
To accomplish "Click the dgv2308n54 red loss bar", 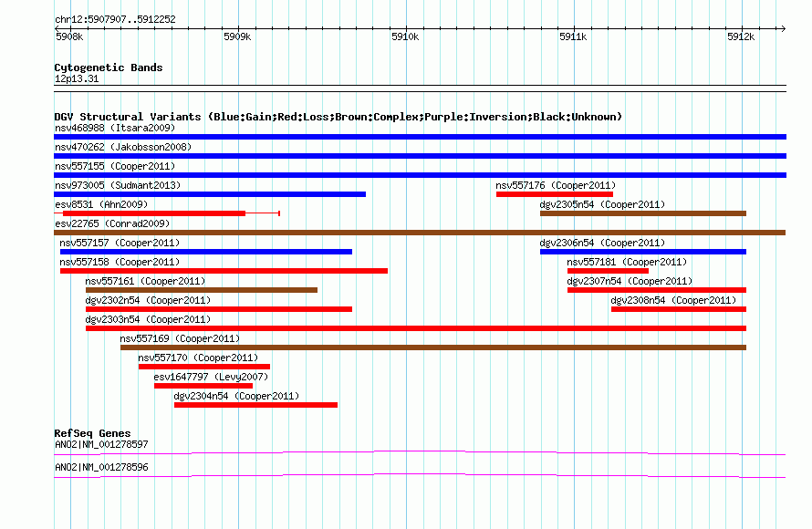I will (x=679, y=309).
